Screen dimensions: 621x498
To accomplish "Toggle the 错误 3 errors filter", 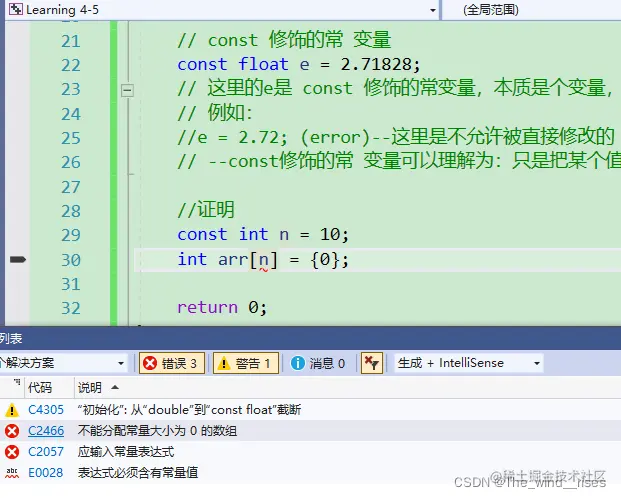I will (171, 363).
